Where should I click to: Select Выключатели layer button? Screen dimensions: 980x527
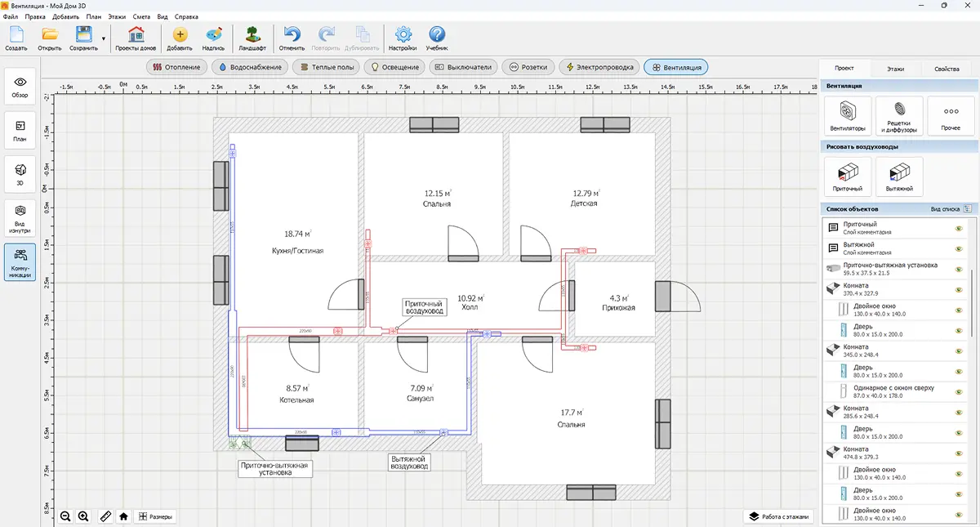(x=463, y=67)
